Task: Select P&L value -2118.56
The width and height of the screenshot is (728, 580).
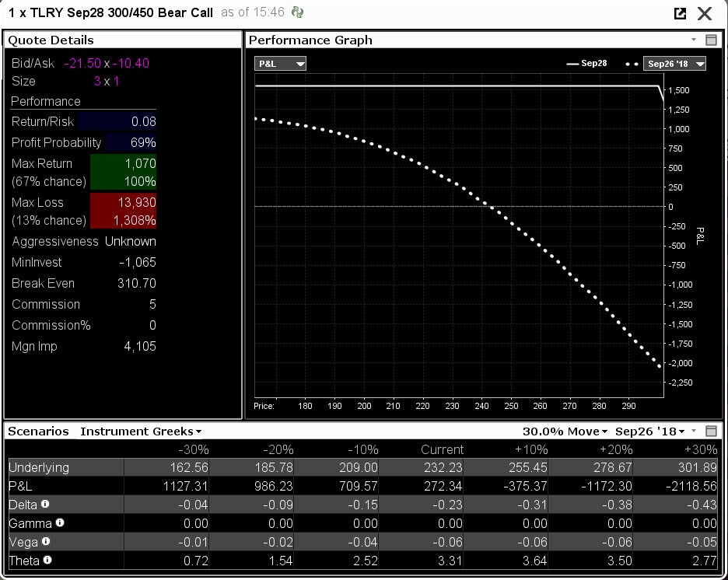Action: click(691, 486)
